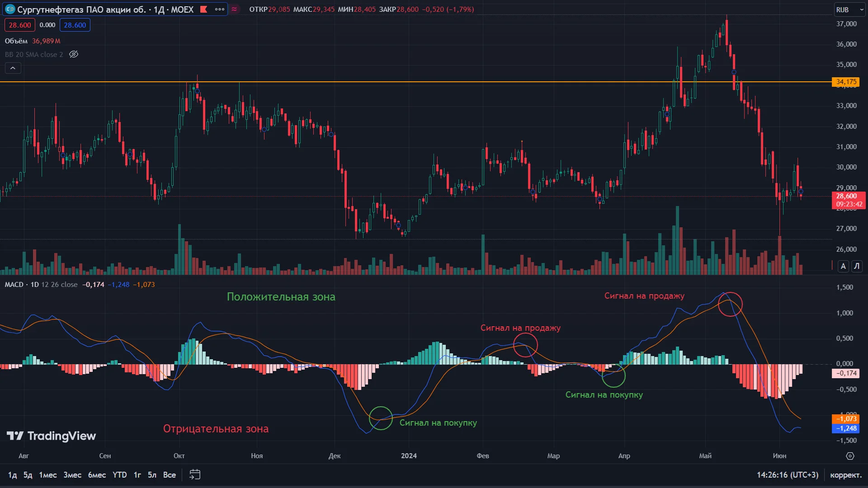Screen dimensions: 868x488
Task: Toggle the коррект. adjustment button
Action: [x=846, y=475]
